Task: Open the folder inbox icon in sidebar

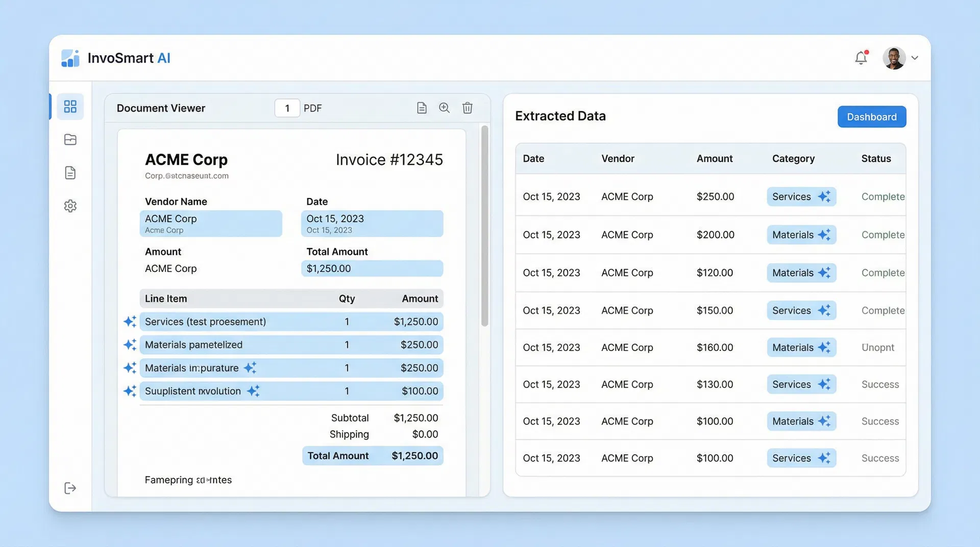Action: (70, 140)
